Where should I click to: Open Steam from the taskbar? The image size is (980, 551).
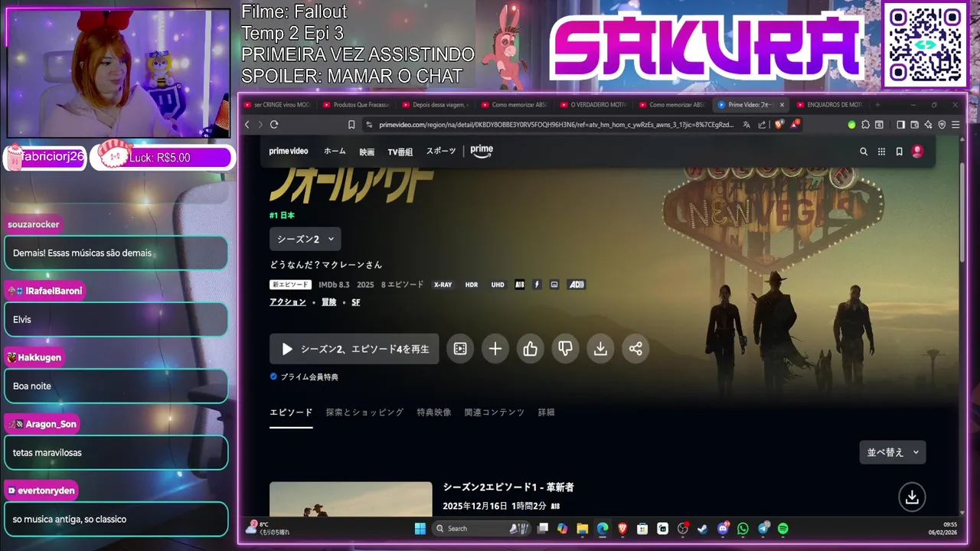point(703,529)
